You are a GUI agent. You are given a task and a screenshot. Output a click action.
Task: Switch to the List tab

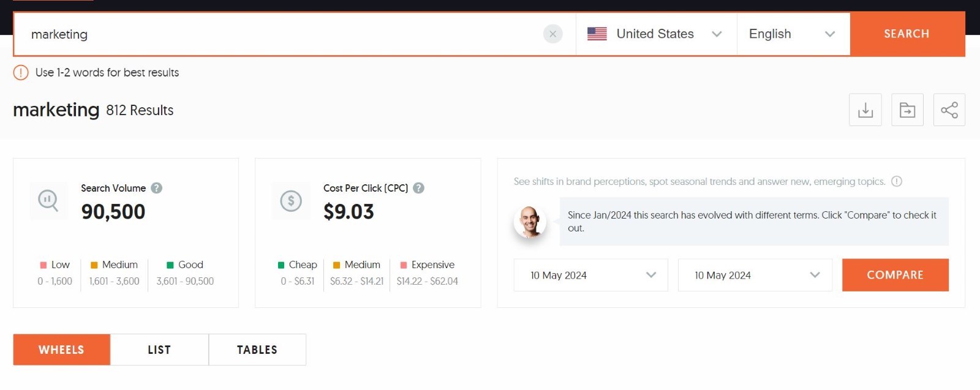tap(159, 350)
